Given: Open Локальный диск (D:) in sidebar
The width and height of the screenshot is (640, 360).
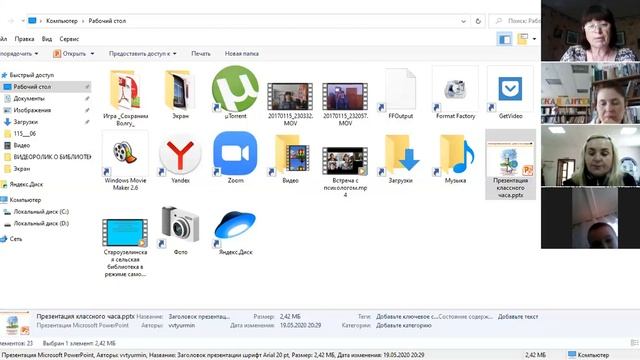Looking at the screenshot, I should pyautogui.click(x=41, y=224).
